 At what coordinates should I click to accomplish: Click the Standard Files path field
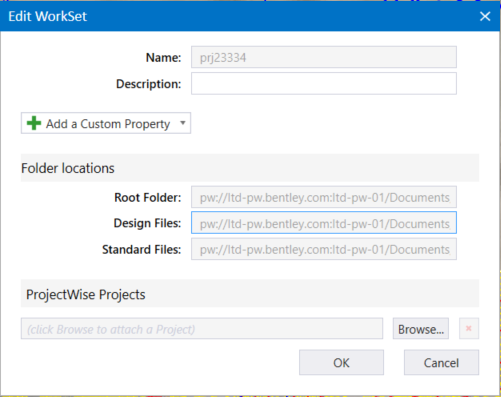[324, 249]
